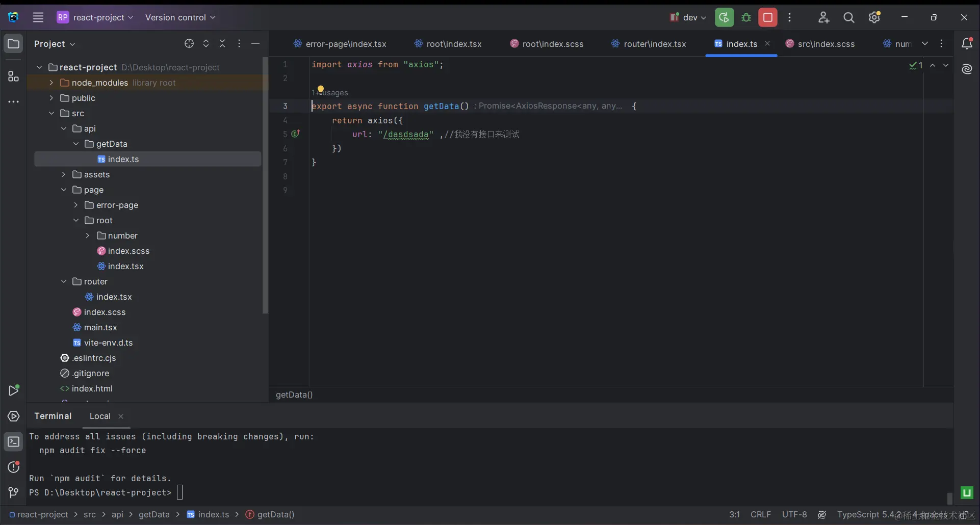The width and height of the screenshot is (980, 525).
Task: Switch to root\index.scss tab
Action: 547,44
